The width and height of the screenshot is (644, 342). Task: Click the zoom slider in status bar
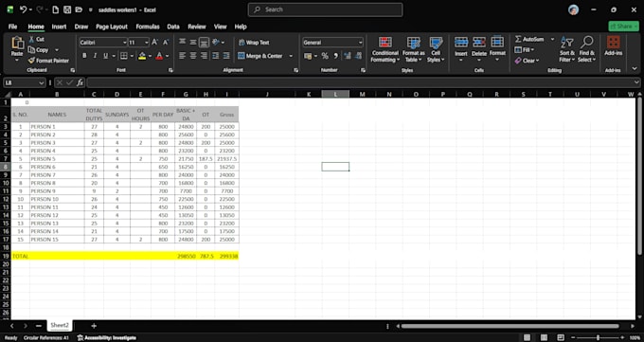click(x=598, y=337)
